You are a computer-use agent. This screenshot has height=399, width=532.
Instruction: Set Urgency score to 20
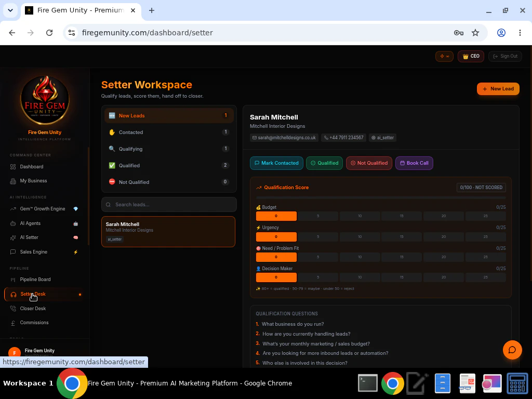[x=444, y=237]
